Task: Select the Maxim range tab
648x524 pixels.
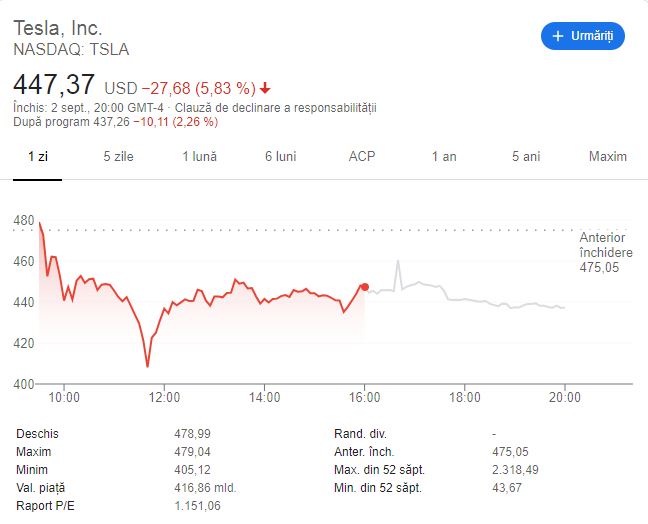Action: click(x=608, y=156)
